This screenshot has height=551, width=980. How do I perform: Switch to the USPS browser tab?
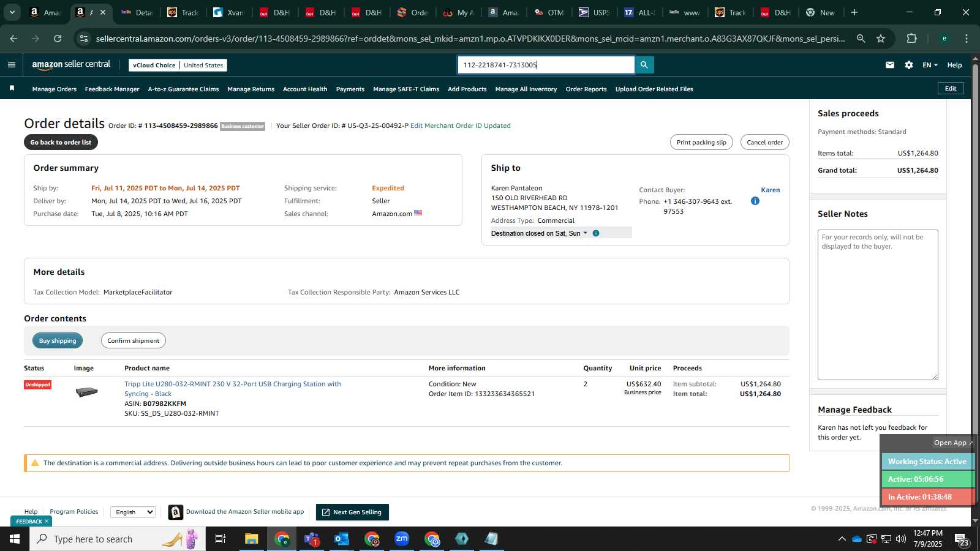595,12
